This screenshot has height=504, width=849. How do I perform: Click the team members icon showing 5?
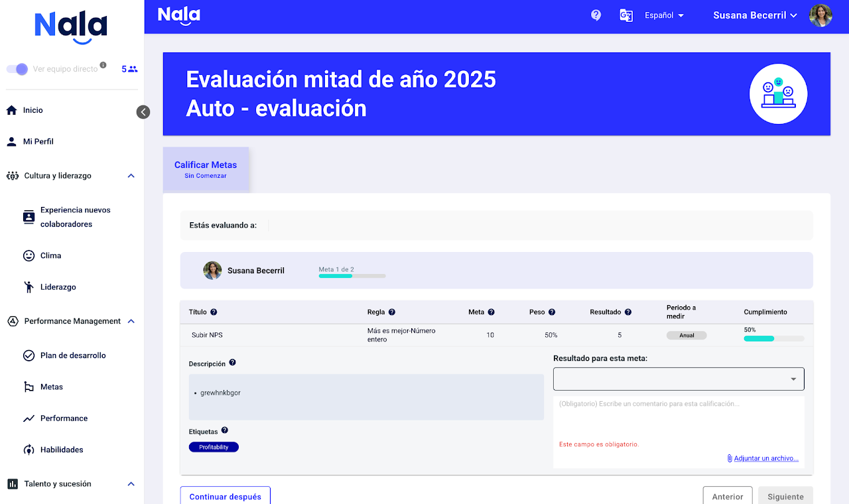(x=129, y=69)
